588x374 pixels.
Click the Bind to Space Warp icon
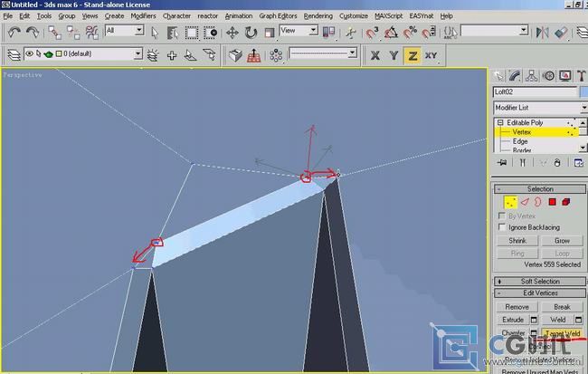92,33
